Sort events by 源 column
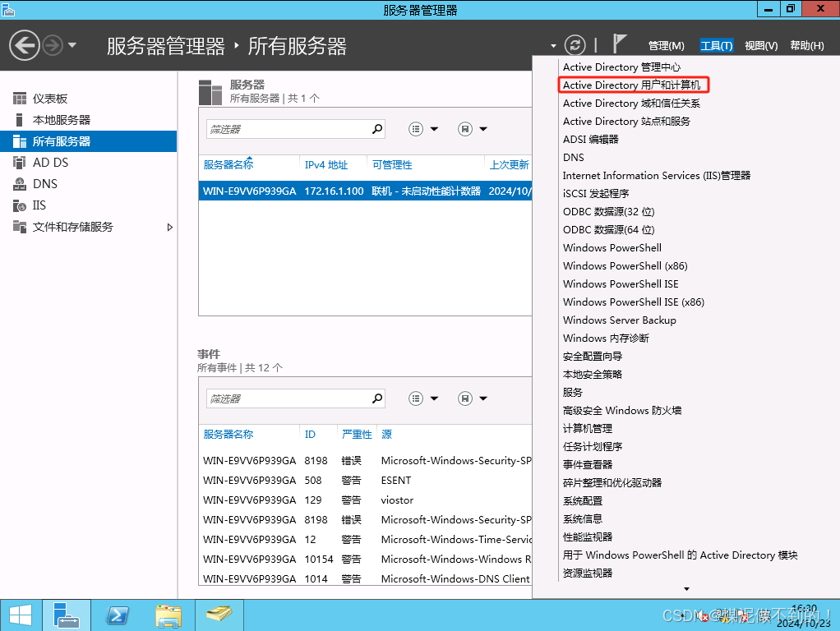Screen dimensions: 840x631 pyautogui.click(x=387, y=435)
